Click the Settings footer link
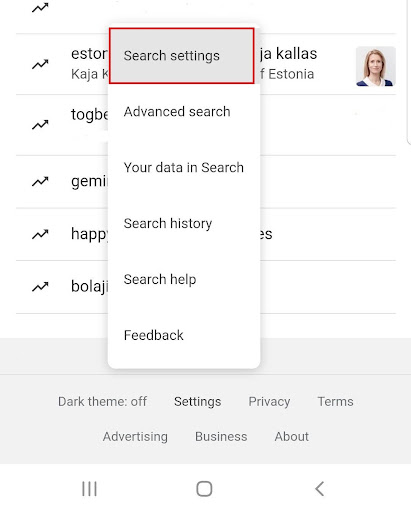The height and width of the screenshot is (512, 411). coord(197,402)
